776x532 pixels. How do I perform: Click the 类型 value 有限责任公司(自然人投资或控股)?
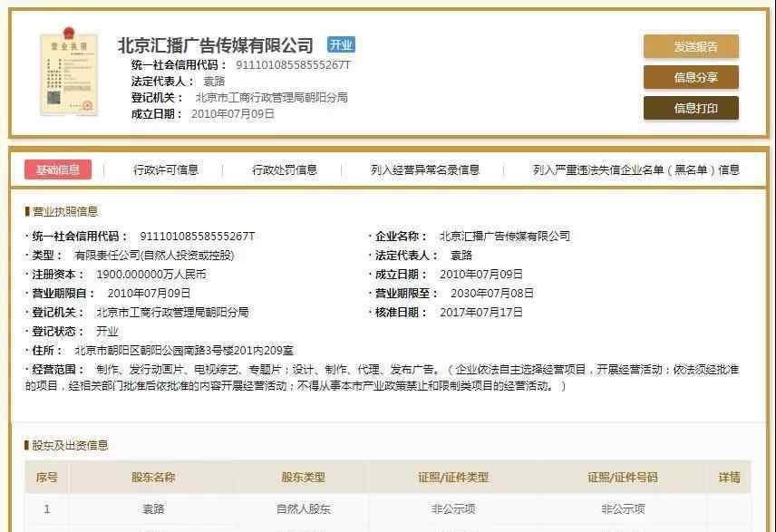pos(154,256)
